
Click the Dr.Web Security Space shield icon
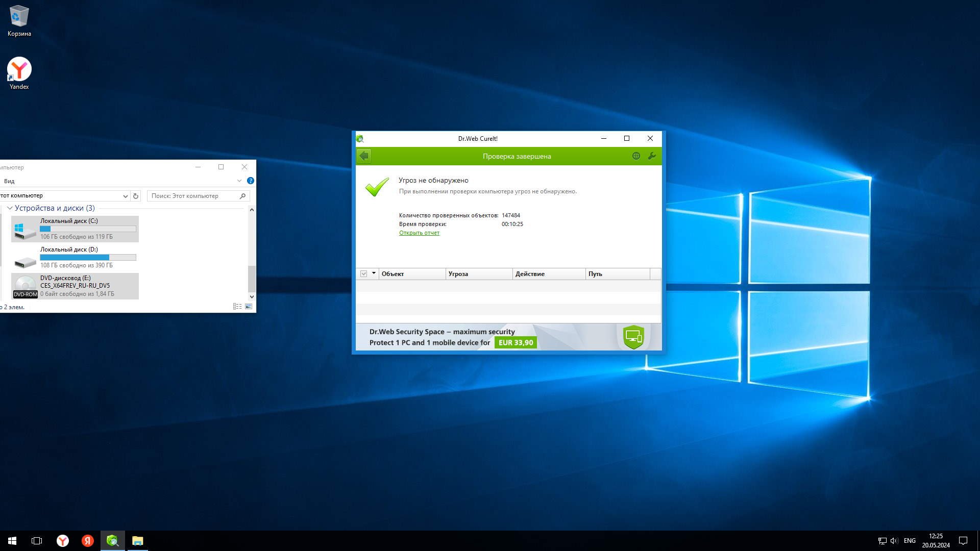pyautogui.click(x=633, y=337)
